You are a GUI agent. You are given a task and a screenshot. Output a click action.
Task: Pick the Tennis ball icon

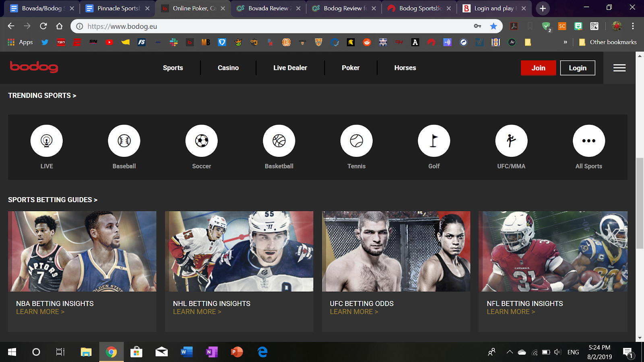357,141
